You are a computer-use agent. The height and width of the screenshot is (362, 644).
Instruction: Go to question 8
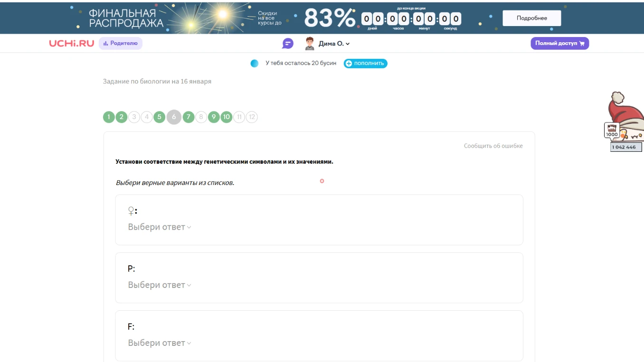point(201,117)
